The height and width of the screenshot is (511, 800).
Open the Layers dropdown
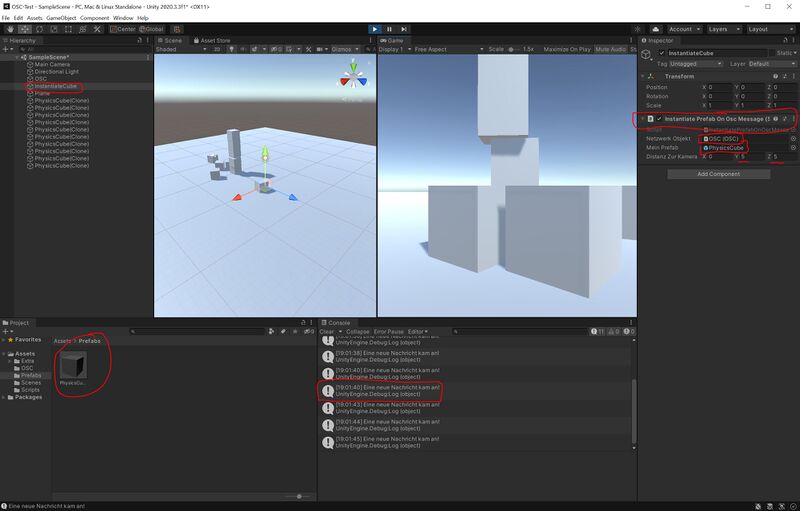coord(723,29)
